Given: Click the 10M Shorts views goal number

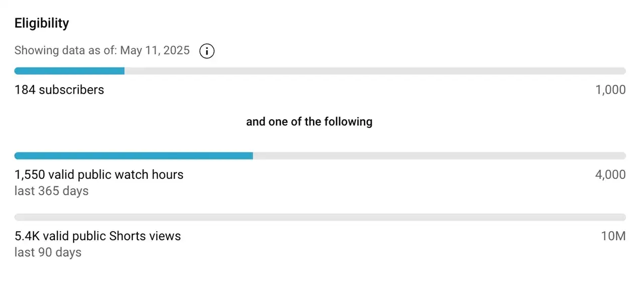Looking at the screenshot, I should click(613, 236).
